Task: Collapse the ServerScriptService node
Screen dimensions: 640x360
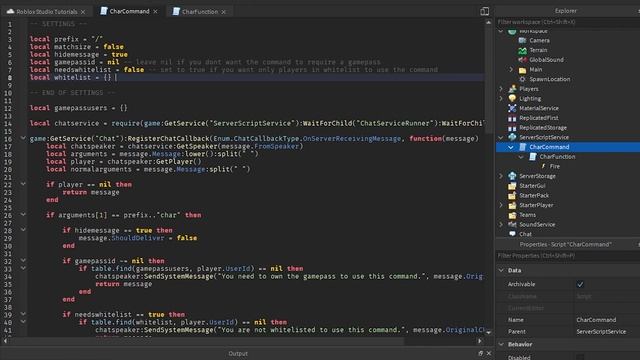Action: (x=501, y=138)
